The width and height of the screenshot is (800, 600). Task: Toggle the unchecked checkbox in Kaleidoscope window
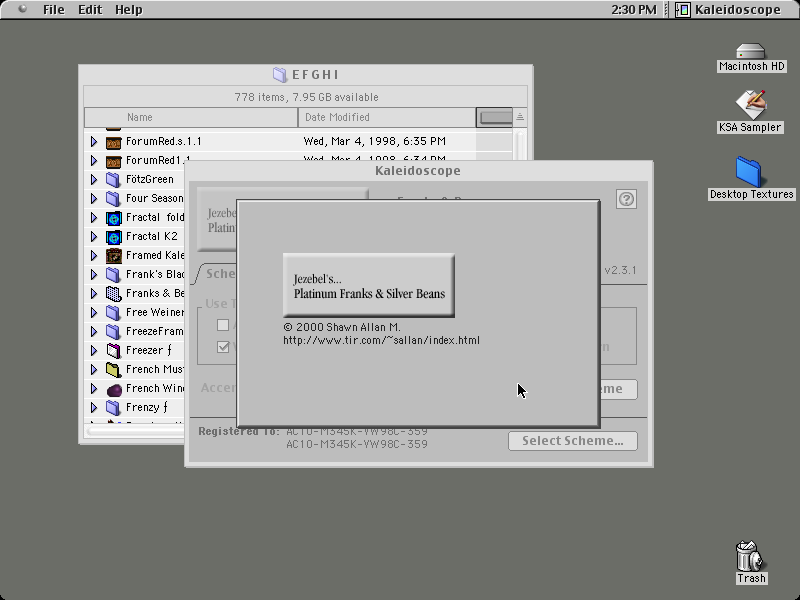coord(223,325)
